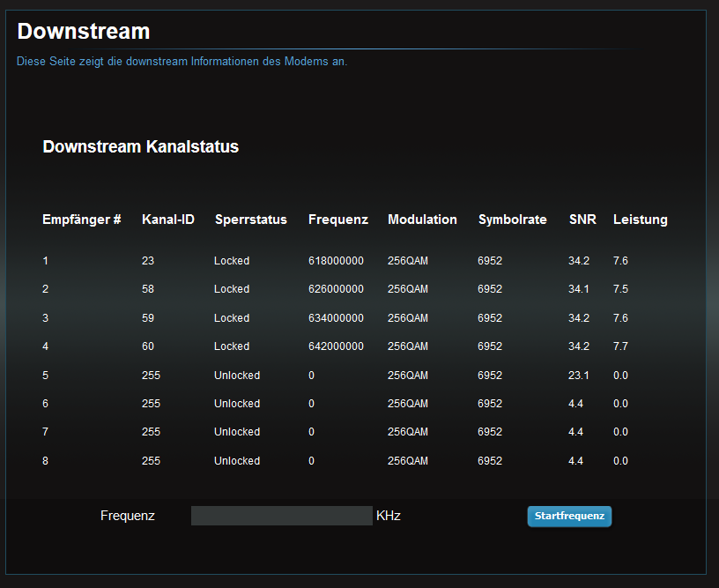The width and height of the screenshot is (719, 588).
Task: Select the SNR column header
Action: pos(582,220)
